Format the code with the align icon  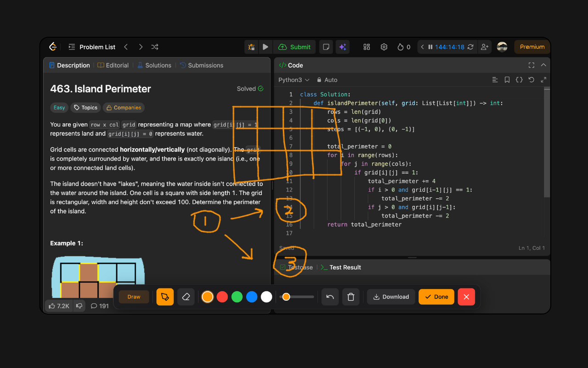pyautogui.click(x=495, y=80)
